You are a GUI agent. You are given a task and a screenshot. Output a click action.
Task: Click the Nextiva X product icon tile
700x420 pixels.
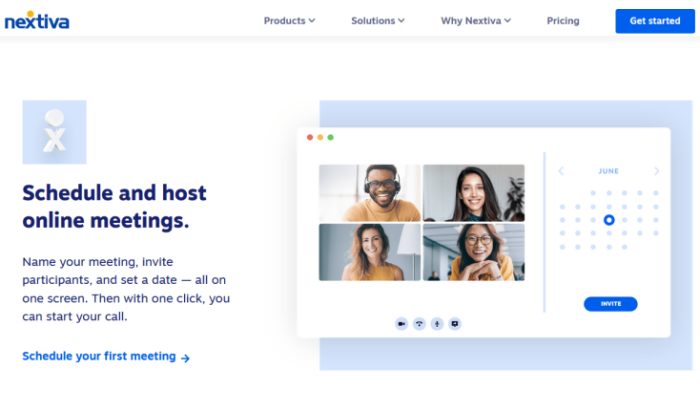pyautogui.click(x=54, y=132)
